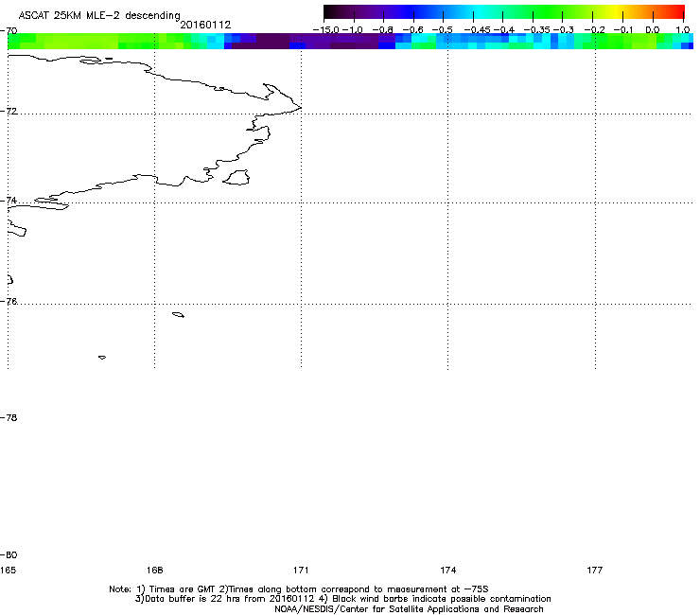
Task: Click the -0.35 color scale label
Action: pyautogui.click(x=536, y=30)
